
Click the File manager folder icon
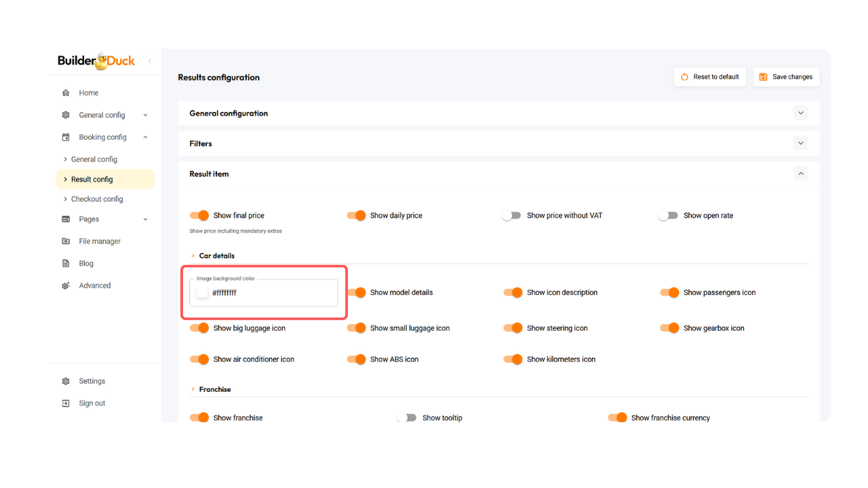pyautogui.click(x=66, y=241)
